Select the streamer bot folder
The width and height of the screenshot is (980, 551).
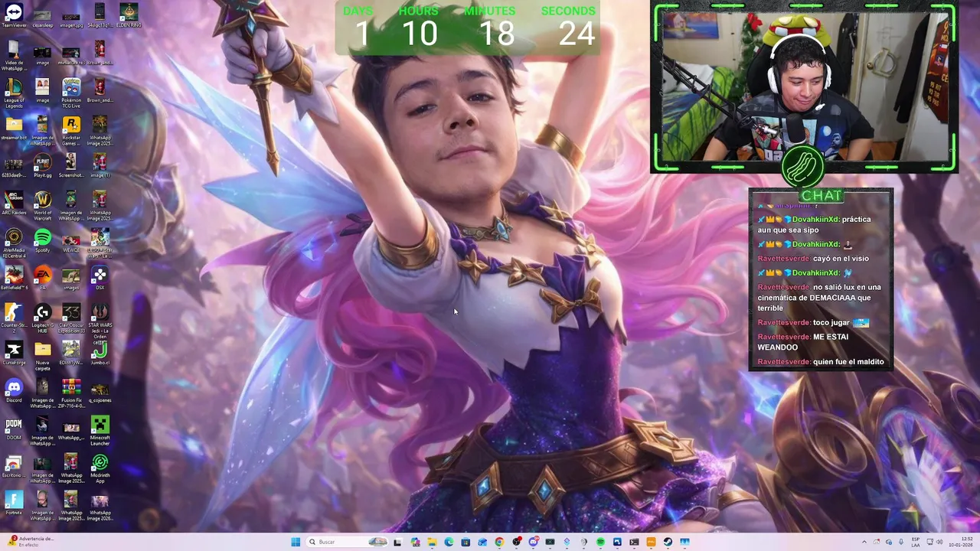(14, 129)
